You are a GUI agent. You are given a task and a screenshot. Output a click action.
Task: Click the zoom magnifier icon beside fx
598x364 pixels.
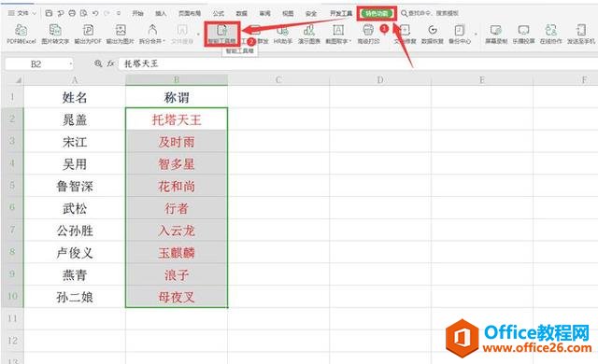click(x=98, y=63)
